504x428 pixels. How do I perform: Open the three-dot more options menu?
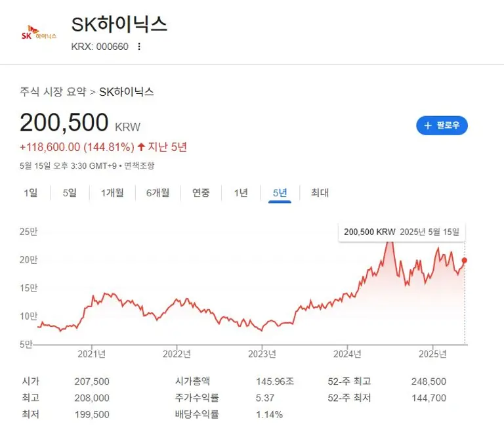(139, 47)
